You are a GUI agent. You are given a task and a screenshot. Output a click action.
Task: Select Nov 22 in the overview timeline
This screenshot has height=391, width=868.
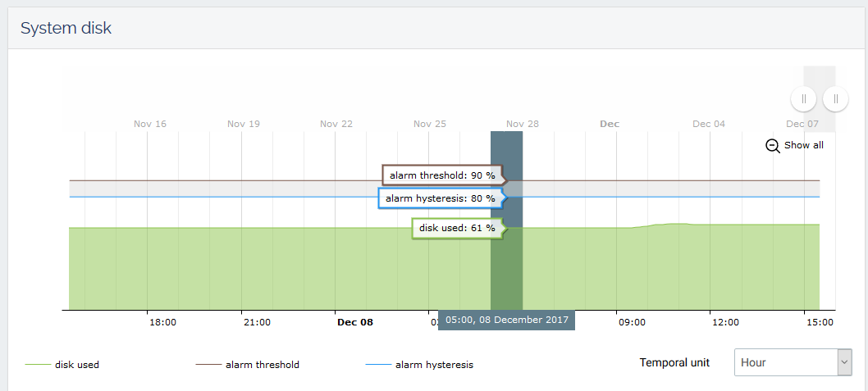coord(336,124)
